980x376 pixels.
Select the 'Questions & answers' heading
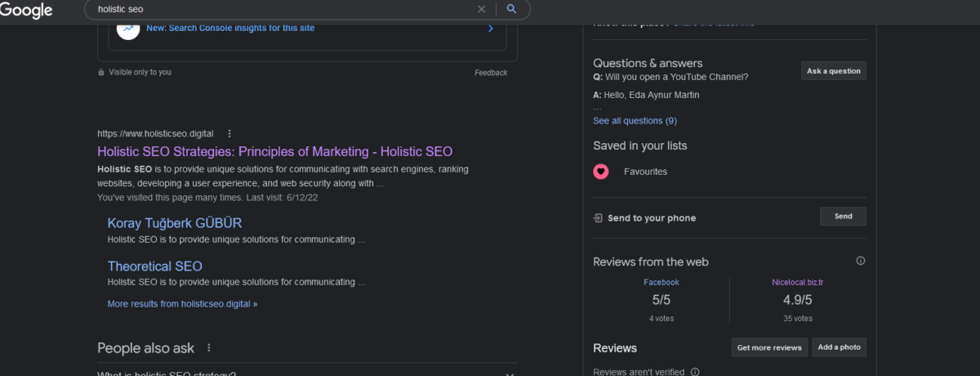tap(648, 63)
